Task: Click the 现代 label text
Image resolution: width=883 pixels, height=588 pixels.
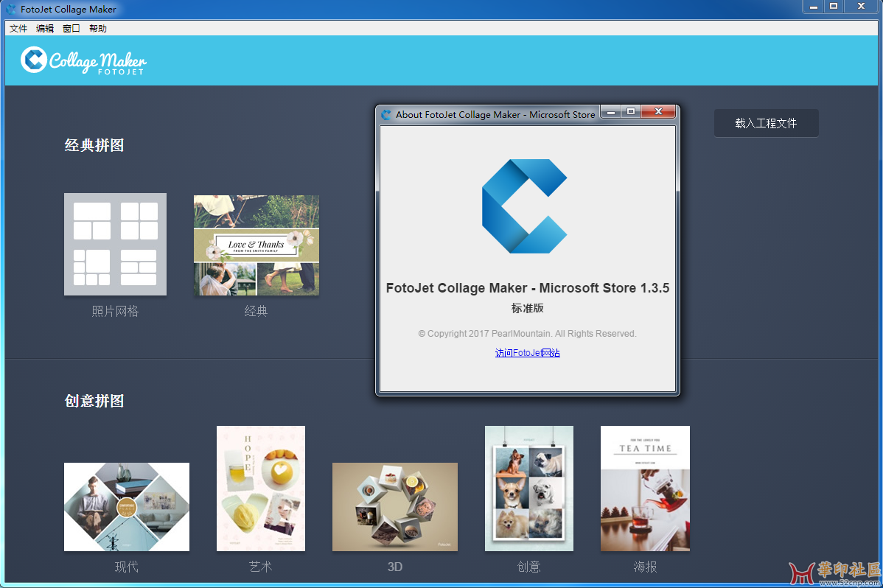Action: point(127,567)
